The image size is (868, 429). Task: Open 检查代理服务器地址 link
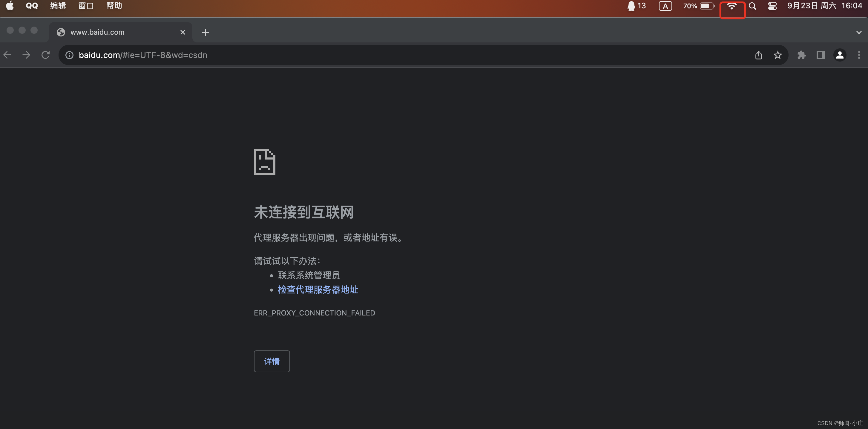318,290
